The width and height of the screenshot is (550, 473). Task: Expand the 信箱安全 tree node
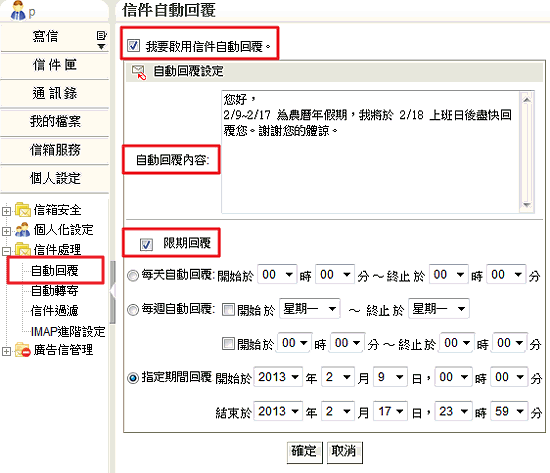[x=6, y=211]
